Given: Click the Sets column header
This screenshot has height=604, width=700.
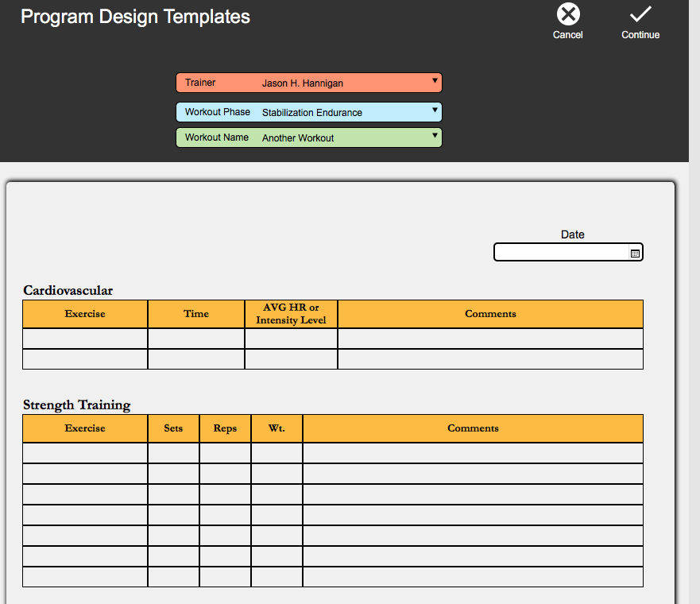Looking at the screenshot, I should click(x=173, y=428).
